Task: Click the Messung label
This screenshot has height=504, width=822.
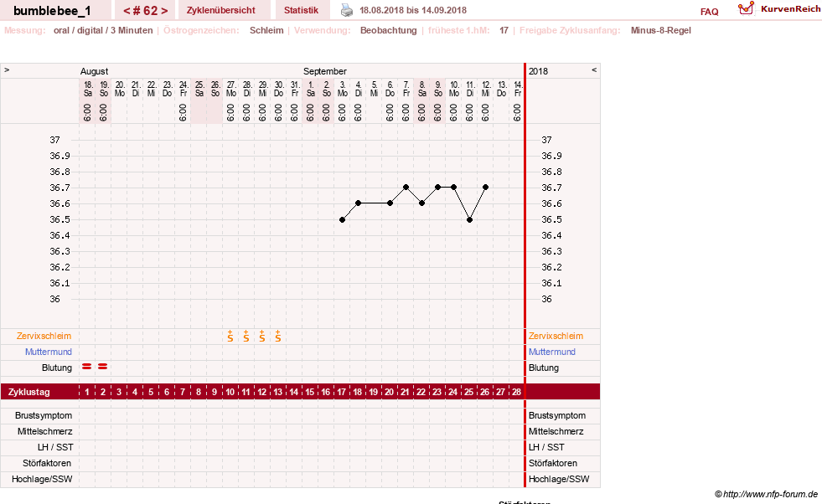Action: 25,30
